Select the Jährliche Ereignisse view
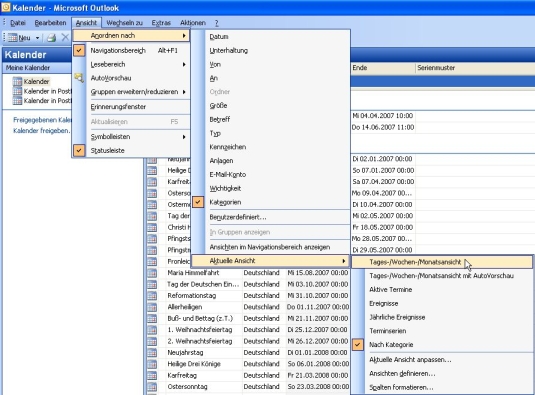The height and width of the screenshot is (395, 535). [x=442, y=317]
